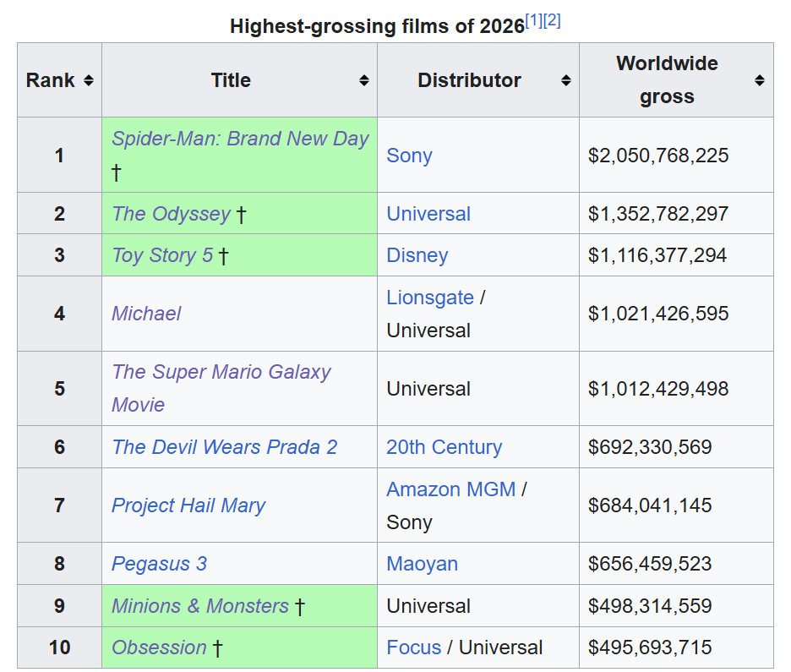Open The Super Mario Galaxy Movie link
791x672 pixels.
click(x=221, y=389)
